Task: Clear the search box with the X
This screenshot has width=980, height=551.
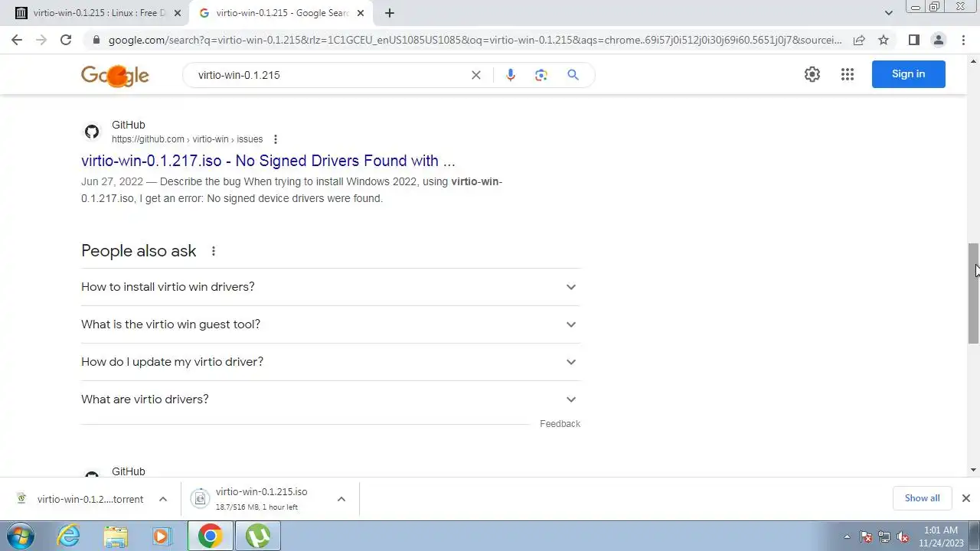Action: point(475,75)
